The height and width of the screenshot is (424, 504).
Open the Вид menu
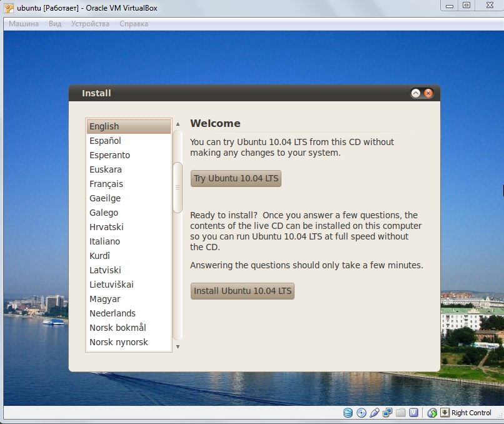tap(55, 24)
